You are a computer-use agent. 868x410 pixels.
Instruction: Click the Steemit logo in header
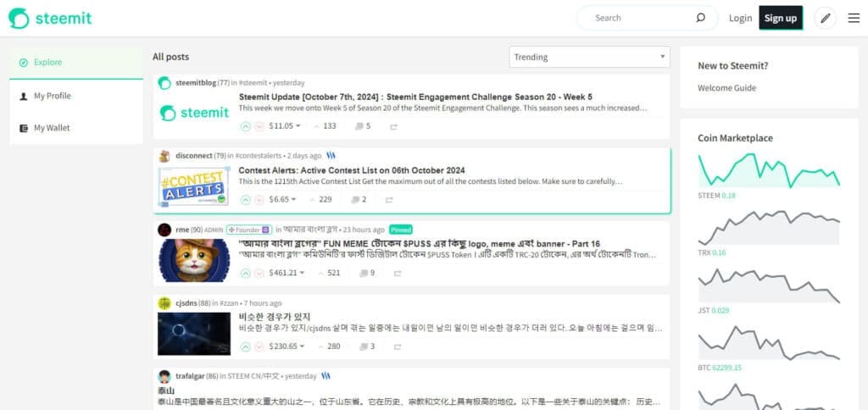(50, 19)
